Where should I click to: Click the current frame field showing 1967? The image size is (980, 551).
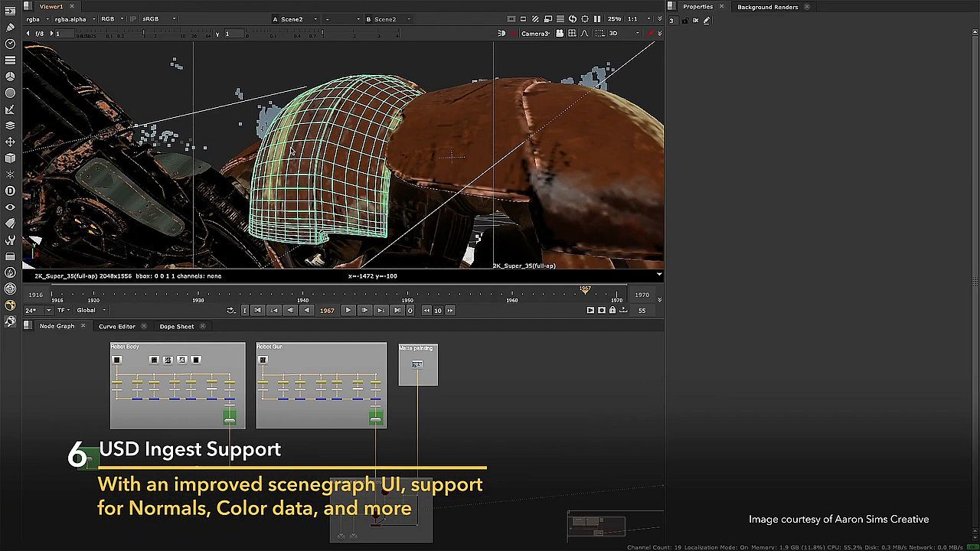[327, 311]
